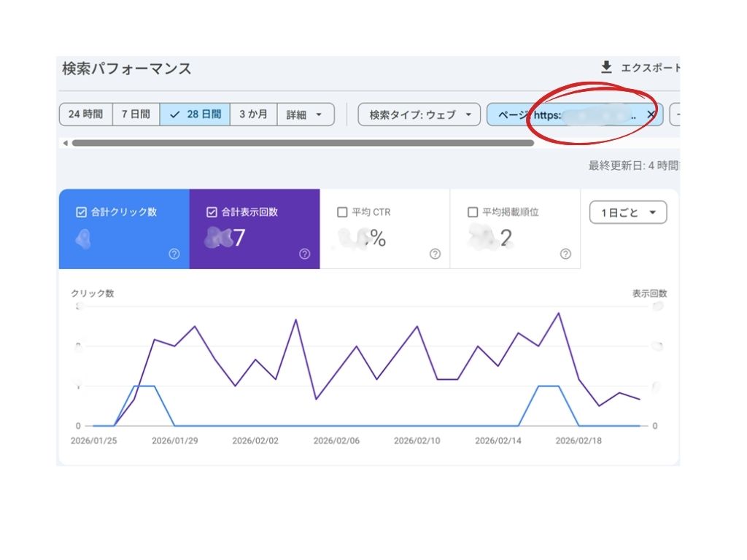Enable the 平均掲載順位 checkbox
This screenshot has width=747, height=560.
click(471, 211)
